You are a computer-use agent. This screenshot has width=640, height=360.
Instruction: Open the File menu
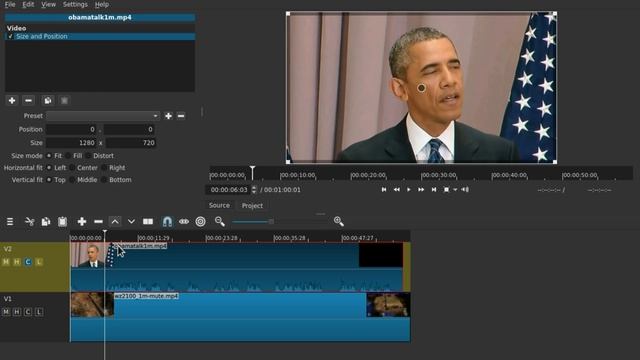(10, 4)
